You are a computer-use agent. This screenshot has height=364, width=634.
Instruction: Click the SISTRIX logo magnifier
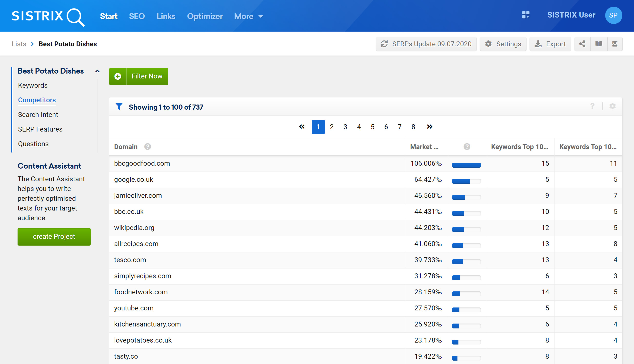[x=75, y=17]
